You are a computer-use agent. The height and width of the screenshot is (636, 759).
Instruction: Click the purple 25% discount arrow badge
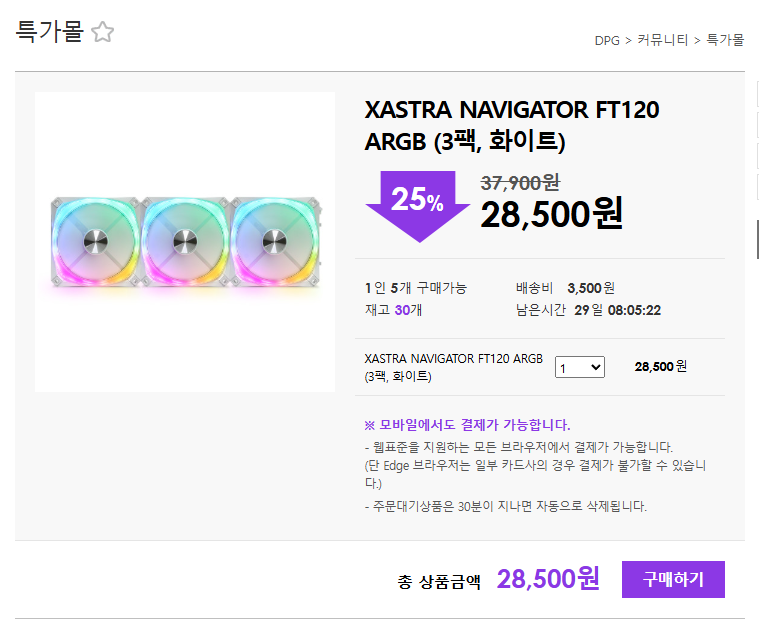pos(417,203)
